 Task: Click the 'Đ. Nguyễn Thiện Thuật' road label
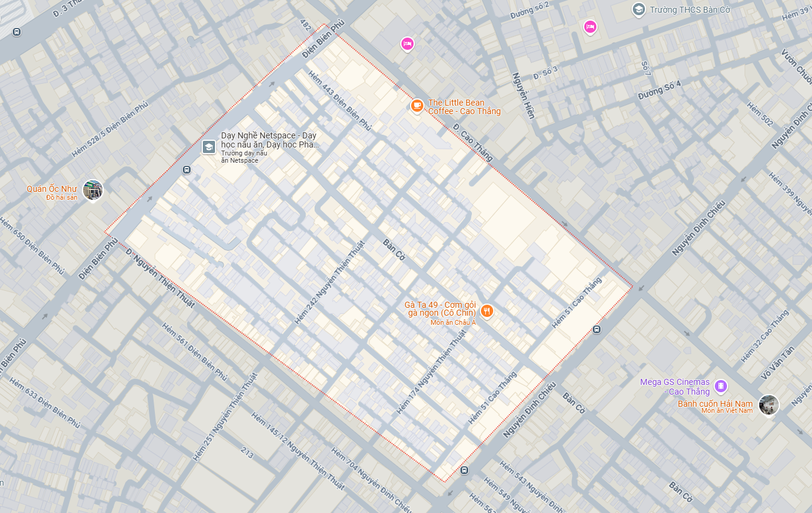pyautogui.click(x=160, y=277)
